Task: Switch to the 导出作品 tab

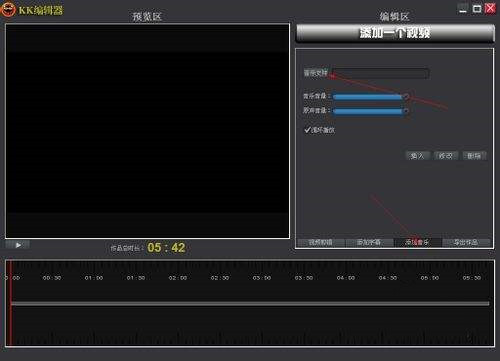Action: coord(466,242)
